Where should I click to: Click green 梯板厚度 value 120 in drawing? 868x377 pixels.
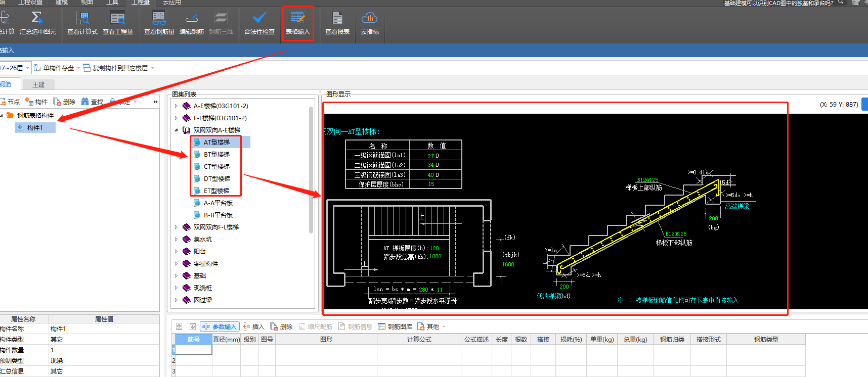(x=434, y=248)
